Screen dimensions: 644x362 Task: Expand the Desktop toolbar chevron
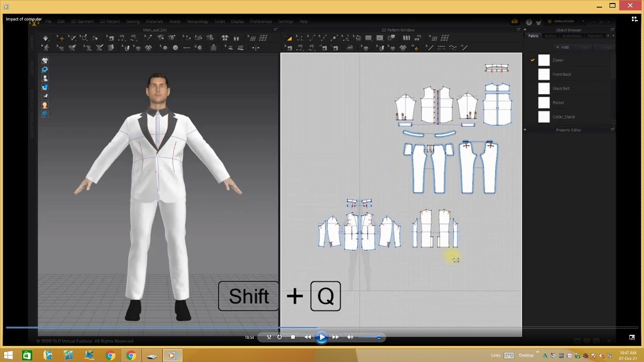point(537,353)
